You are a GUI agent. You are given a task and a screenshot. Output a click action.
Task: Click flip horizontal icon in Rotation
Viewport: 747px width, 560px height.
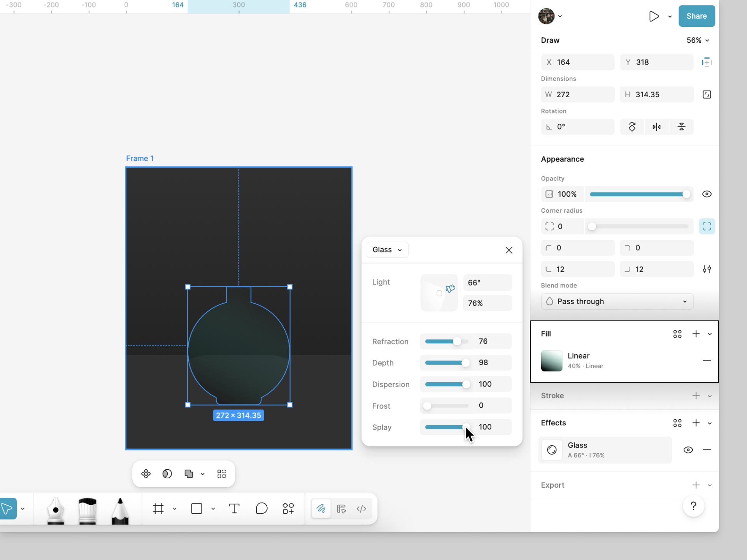(x=656, y=127)
